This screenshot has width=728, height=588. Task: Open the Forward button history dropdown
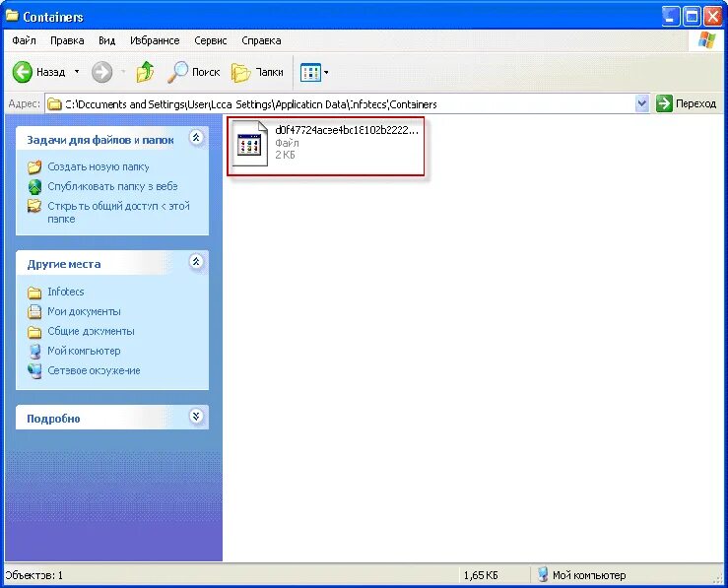coord(123,72)
